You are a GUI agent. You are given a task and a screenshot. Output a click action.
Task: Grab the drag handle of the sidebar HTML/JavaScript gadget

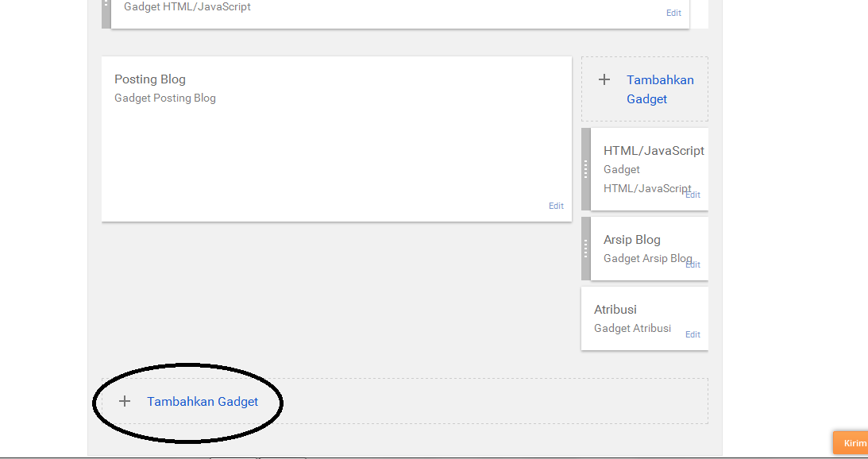[x=585, y=169]
